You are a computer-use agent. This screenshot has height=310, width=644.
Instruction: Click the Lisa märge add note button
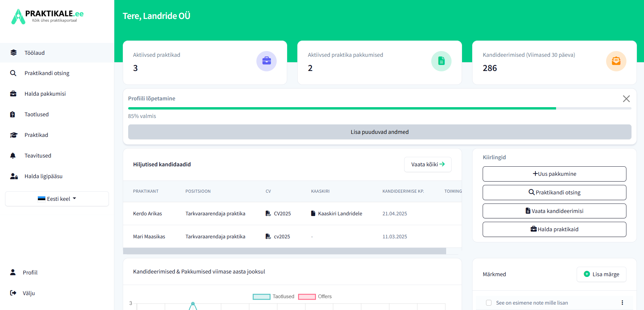point(601,274)
